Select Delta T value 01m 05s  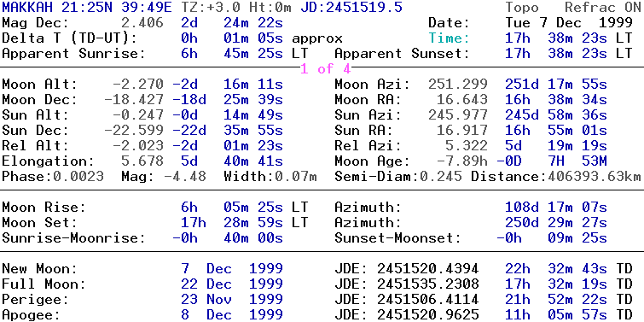click(253, 38)
